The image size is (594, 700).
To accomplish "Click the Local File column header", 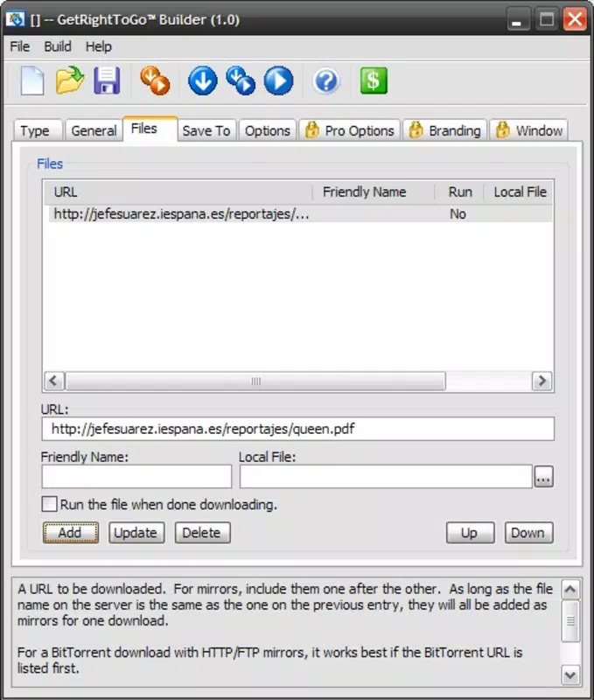I will point(519,192).
